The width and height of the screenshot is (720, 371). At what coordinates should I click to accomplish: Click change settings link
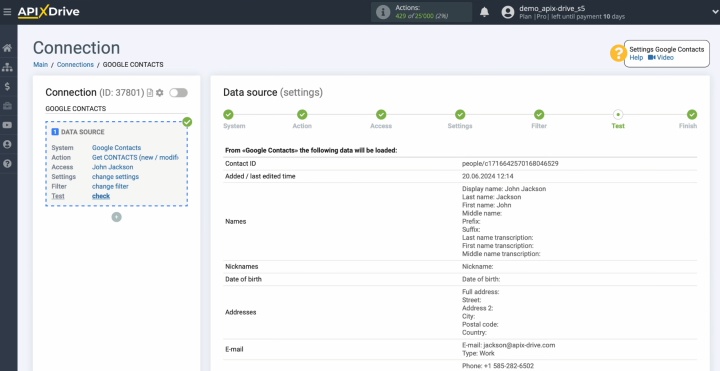coord(115,177)
